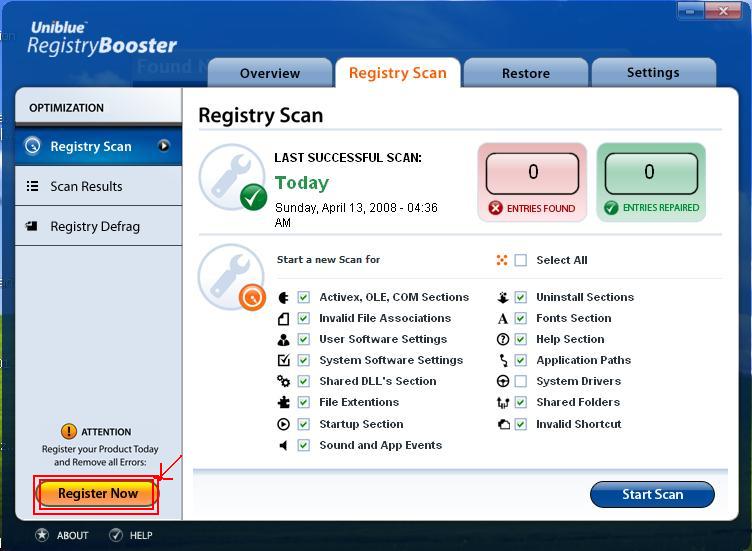Click the HELP checkmark icon
This screenshot has width=752, height=551.
pos(116,535)
